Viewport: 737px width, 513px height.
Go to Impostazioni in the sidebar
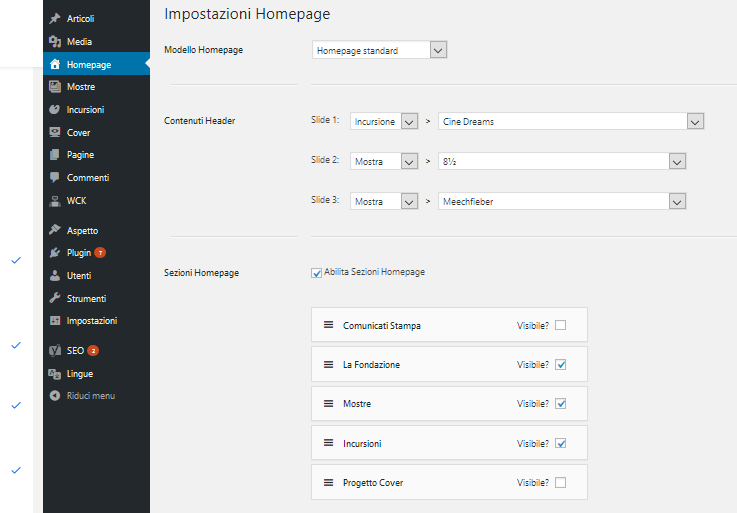[x=91, y=321]
